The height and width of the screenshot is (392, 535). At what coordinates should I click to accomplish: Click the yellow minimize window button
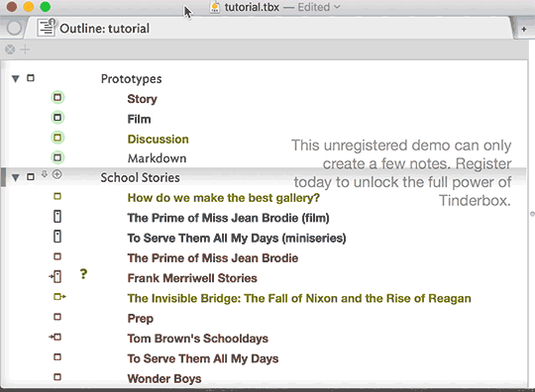29,7
